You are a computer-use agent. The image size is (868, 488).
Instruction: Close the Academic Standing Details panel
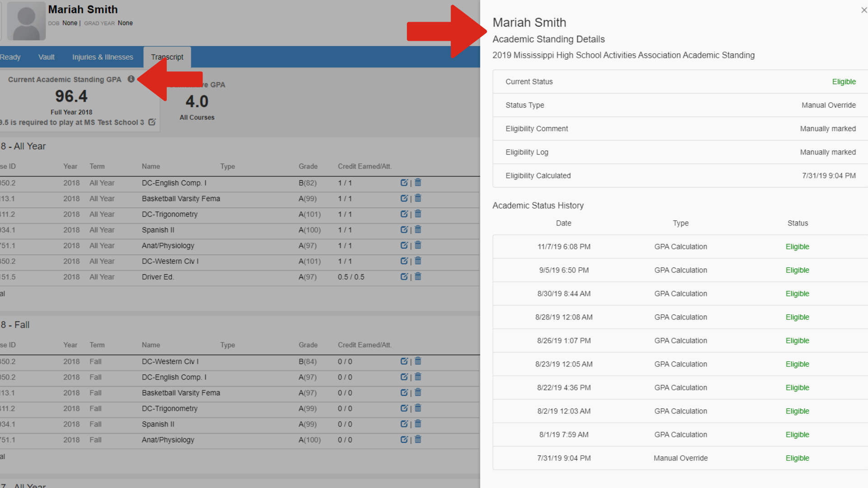tap(863, 10)
